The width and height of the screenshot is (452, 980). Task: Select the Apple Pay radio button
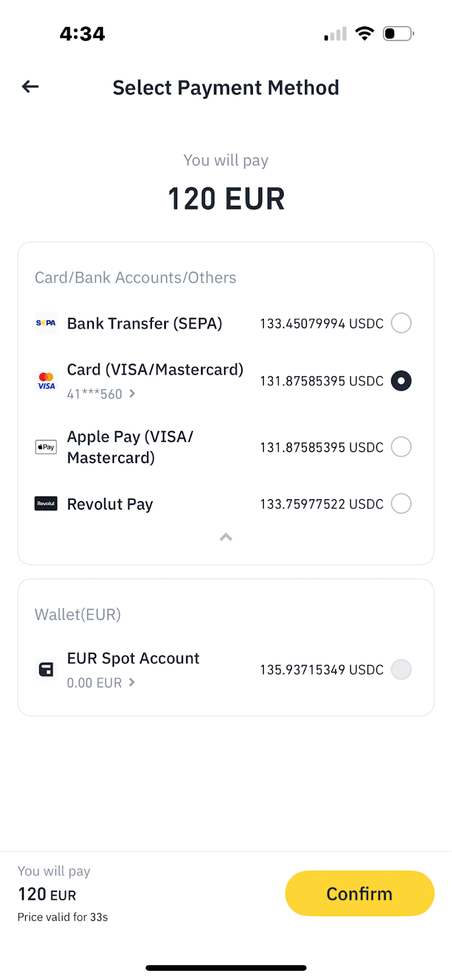[x=401, y=447]
